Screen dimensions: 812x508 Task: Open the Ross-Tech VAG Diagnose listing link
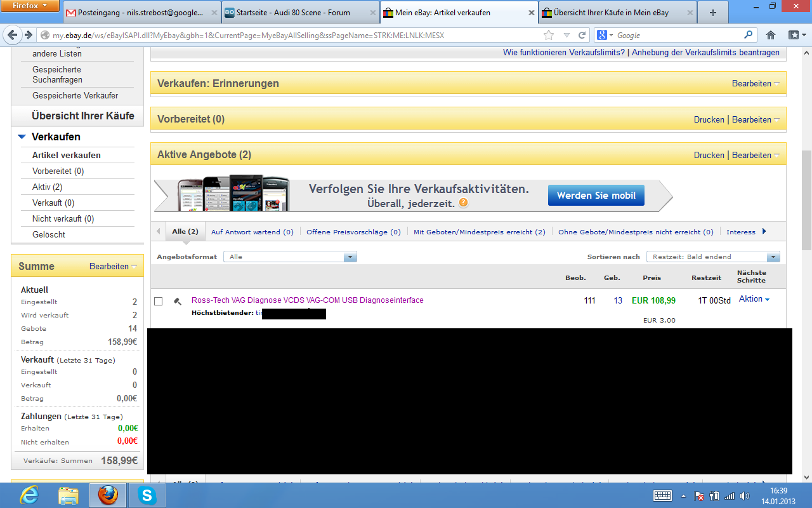click(307, 300)
